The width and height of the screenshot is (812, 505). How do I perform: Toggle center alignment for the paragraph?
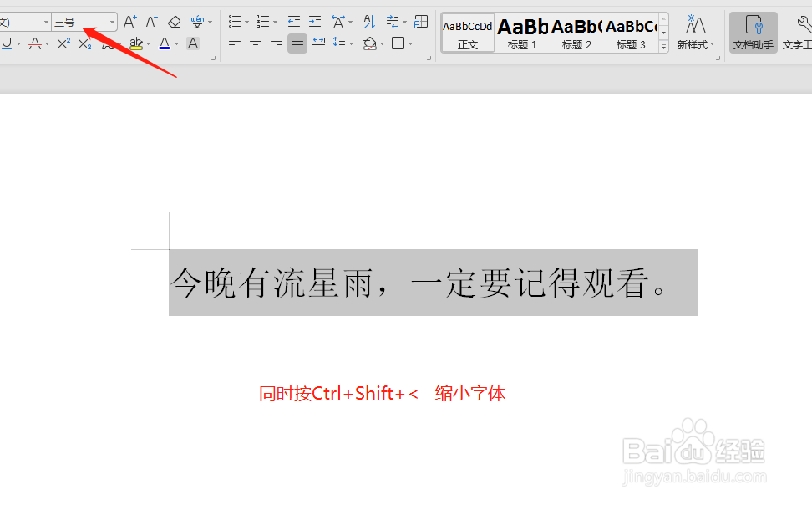coord(256,43)
